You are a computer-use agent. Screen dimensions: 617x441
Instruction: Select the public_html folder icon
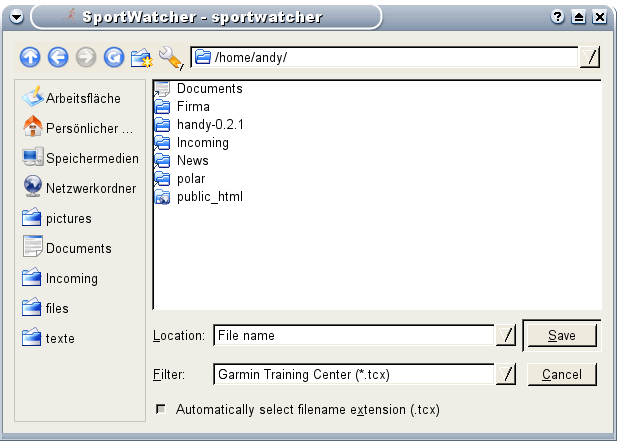162,197
